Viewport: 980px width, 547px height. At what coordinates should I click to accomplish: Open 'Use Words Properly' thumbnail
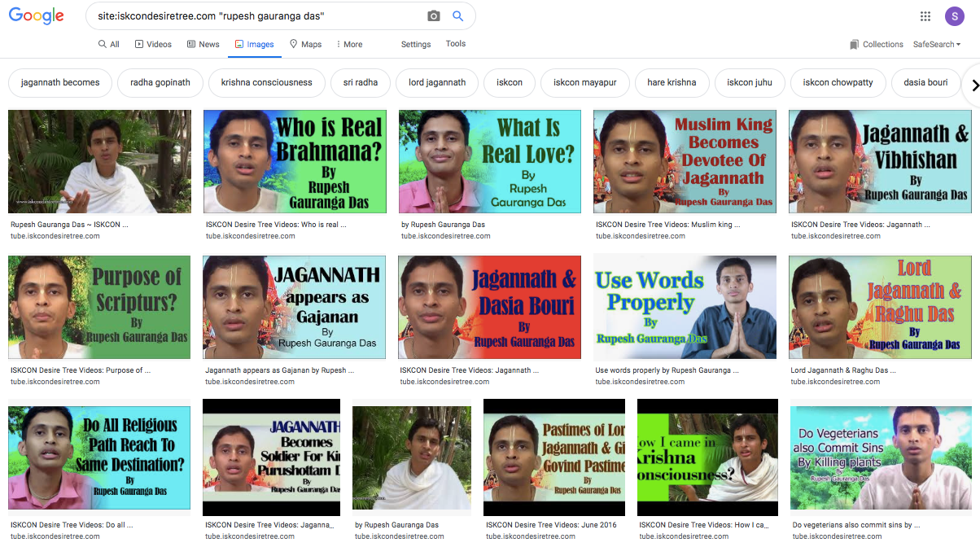click(685, 308)
